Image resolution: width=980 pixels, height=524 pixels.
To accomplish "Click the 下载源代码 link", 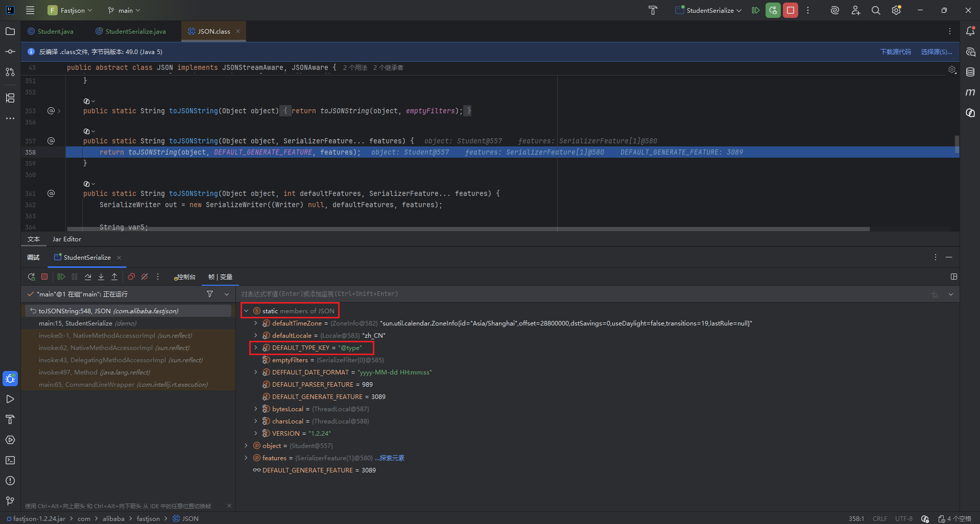I will [895, 52].
